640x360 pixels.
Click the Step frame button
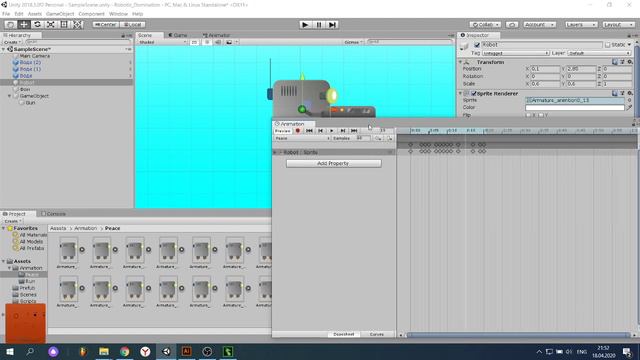point(332,24)
